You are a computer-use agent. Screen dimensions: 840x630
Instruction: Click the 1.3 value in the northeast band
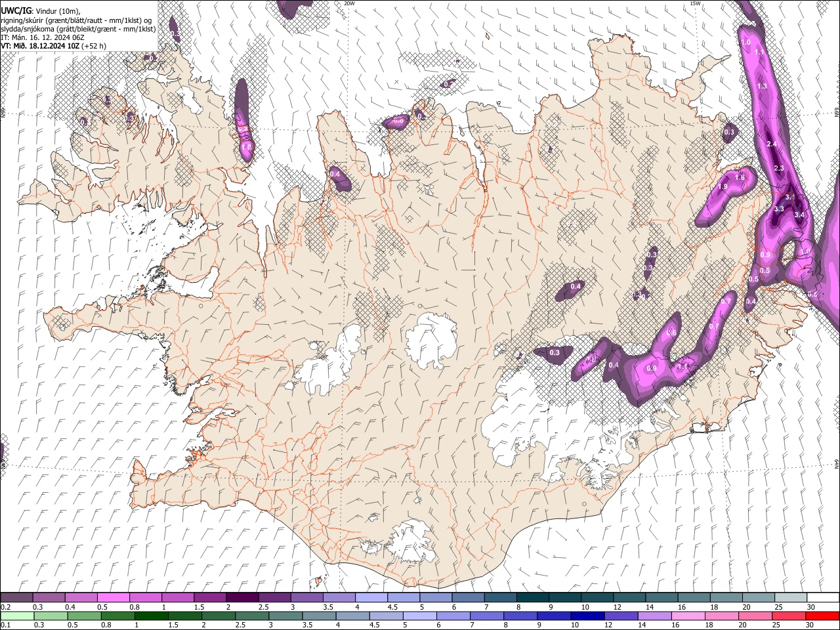pyautogui.click(x=762, y=86)
